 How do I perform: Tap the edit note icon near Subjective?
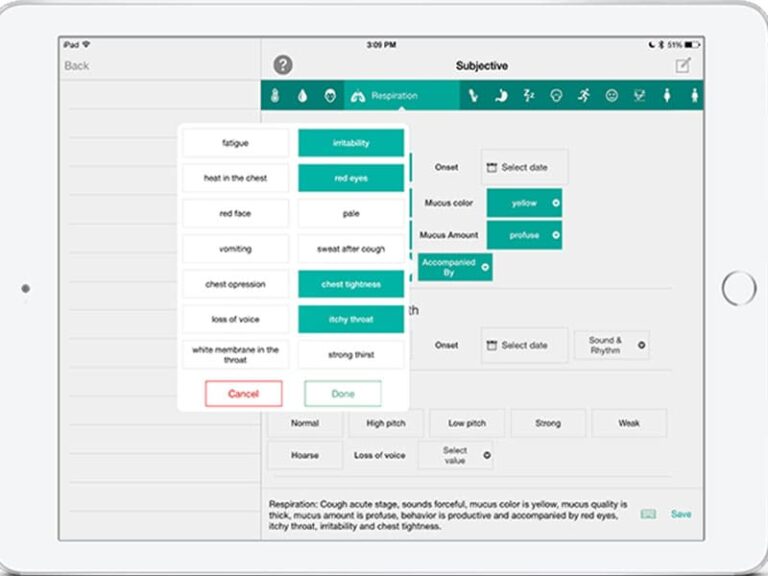coord(683,65)
